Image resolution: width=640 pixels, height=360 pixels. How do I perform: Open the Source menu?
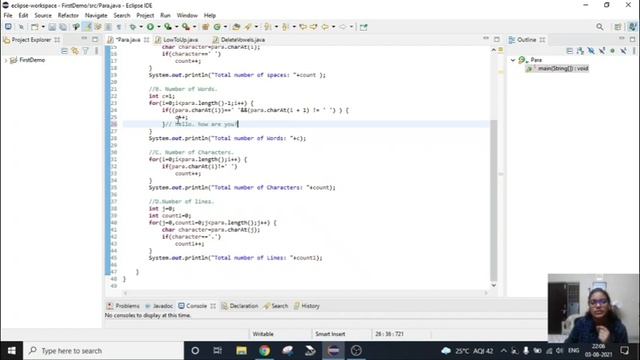[x=43, y=16]
